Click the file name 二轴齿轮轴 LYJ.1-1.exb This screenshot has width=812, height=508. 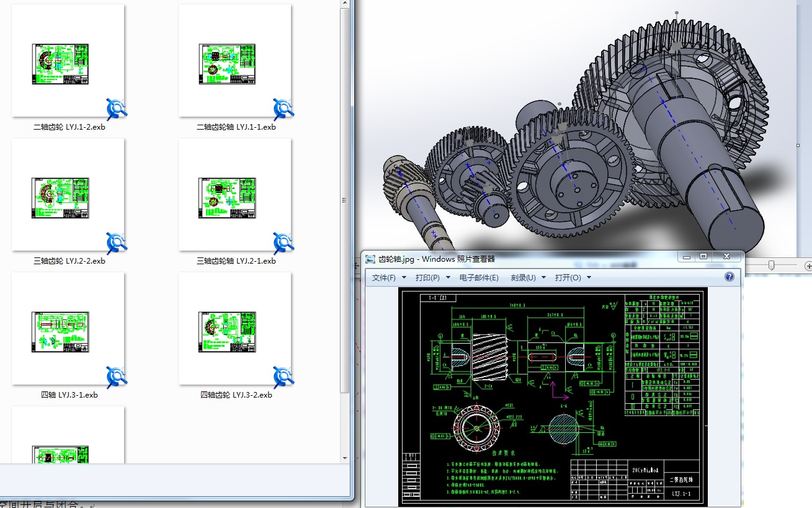pyautogui.click(x=236, y=127)
